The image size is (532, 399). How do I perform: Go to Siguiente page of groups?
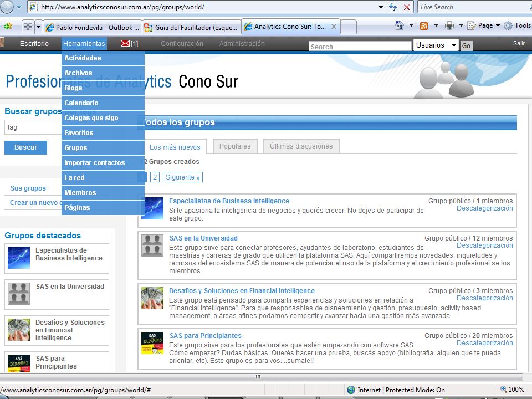click(x=183, y=177)
